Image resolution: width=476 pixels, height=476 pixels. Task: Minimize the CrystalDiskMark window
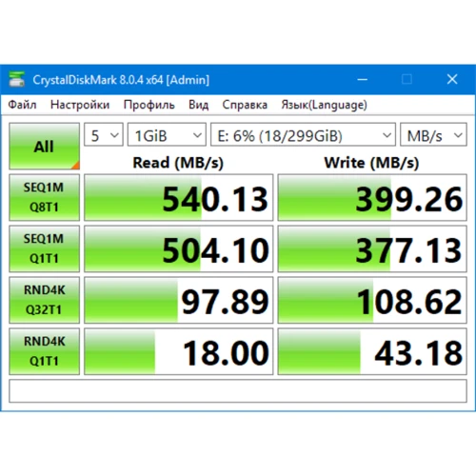[x=363, y=79]
